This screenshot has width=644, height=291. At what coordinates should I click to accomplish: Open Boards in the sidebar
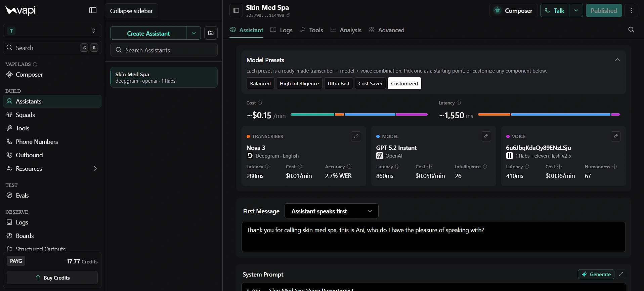52,236
